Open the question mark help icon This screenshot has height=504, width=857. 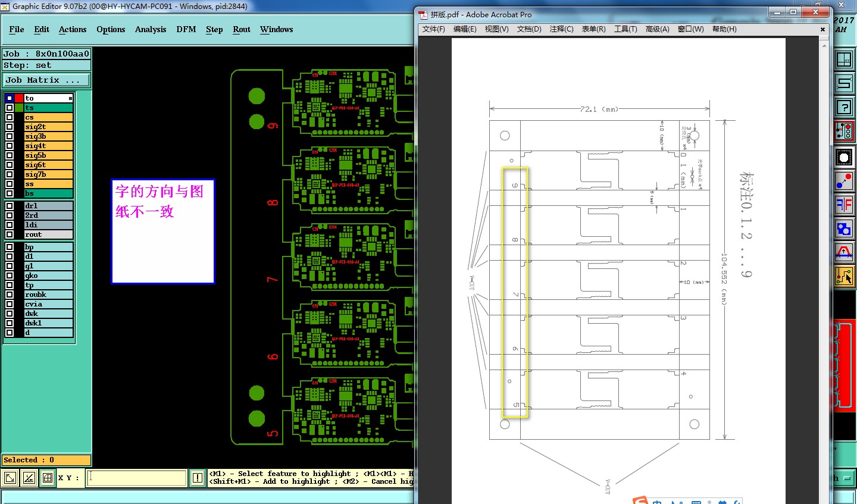click(x=844, y=108)
